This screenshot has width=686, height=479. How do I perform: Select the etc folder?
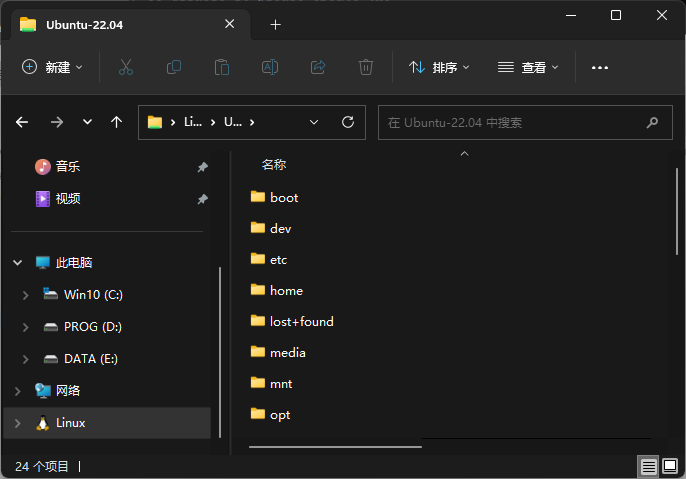[278, 260]
